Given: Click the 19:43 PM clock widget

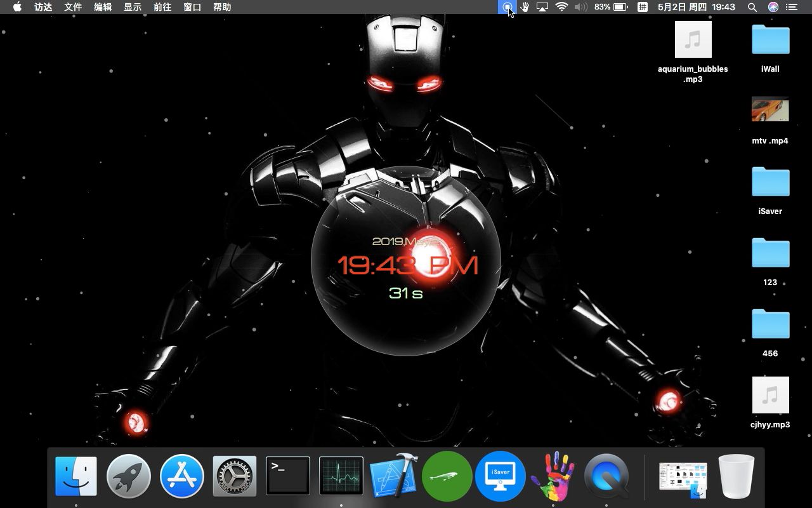Looking at the screenshot, I should coord(406,260).
